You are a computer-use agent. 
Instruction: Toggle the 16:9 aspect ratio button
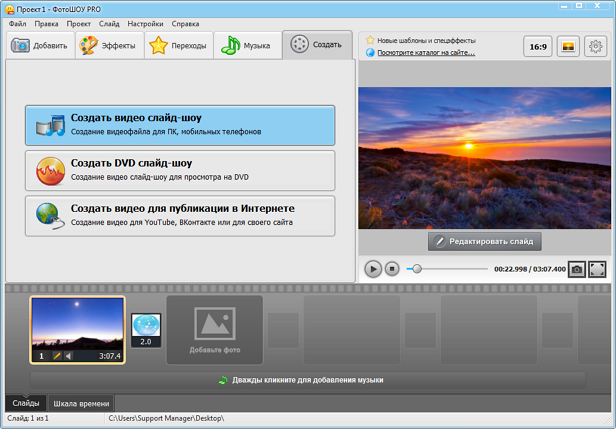click(x=537, y=46)
